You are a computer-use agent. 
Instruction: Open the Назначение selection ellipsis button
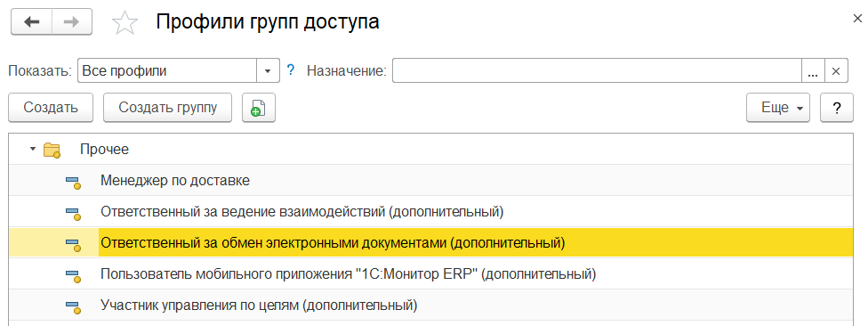813,71
